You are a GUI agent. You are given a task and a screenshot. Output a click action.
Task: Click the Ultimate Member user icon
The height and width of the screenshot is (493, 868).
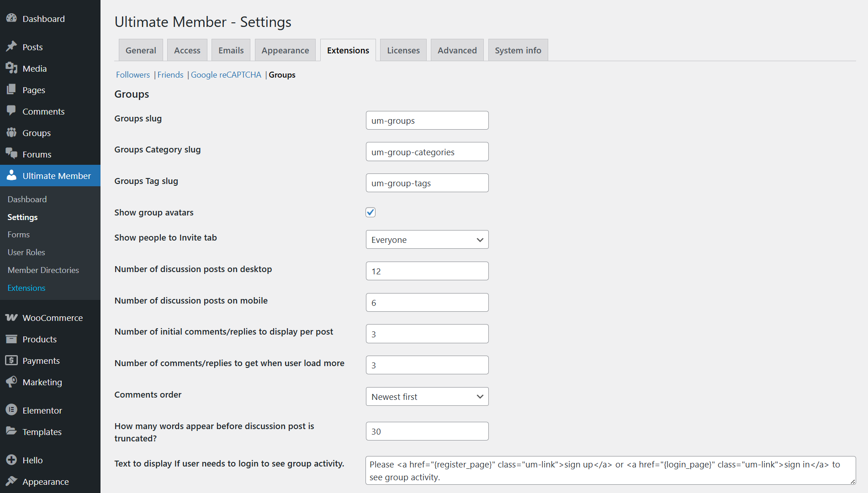(x=11, y=175)
